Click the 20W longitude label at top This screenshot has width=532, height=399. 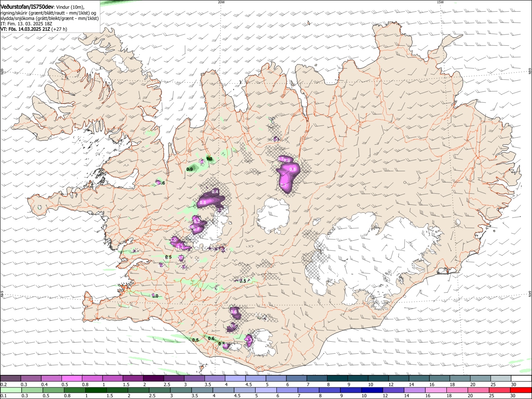pyautogui.click(x=221, y=2)
